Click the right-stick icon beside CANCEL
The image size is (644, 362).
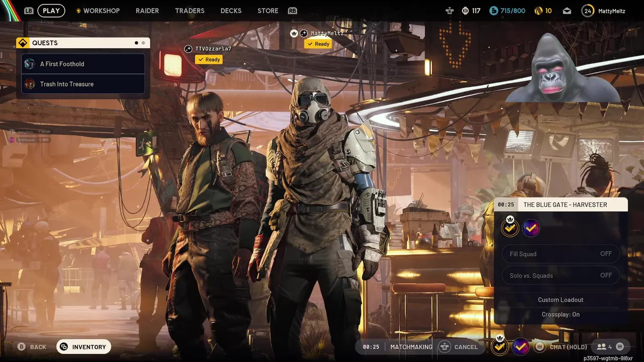[444, 347]
